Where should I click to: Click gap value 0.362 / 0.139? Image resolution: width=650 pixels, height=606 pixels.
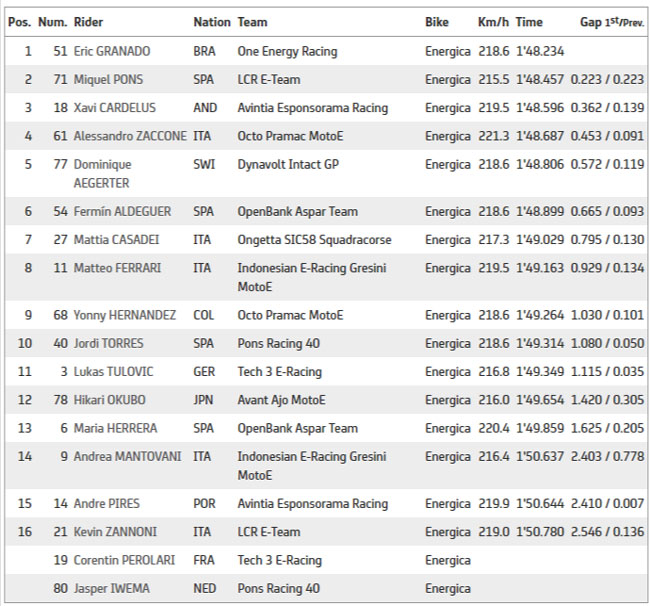[x=607, y=108]
